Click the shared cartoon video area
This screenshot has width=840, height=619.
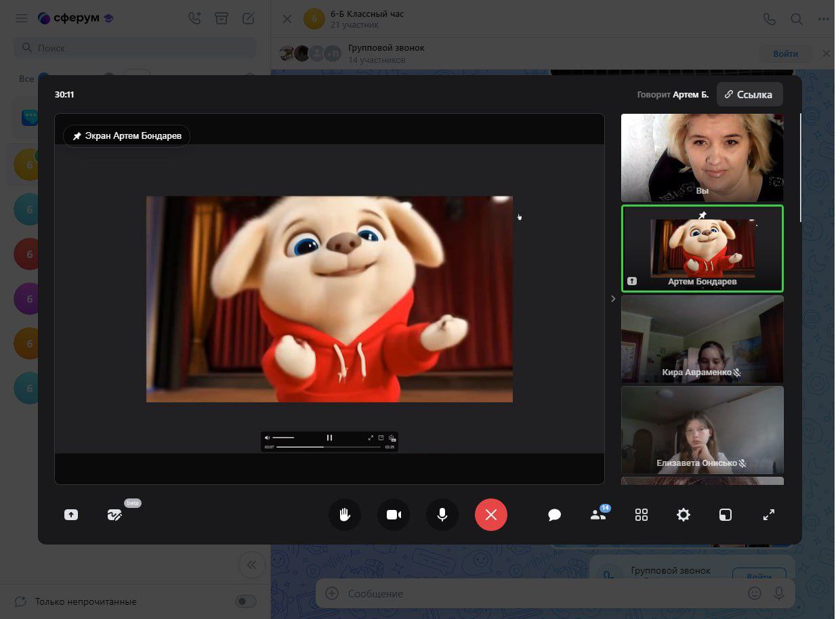pos(329,299)
